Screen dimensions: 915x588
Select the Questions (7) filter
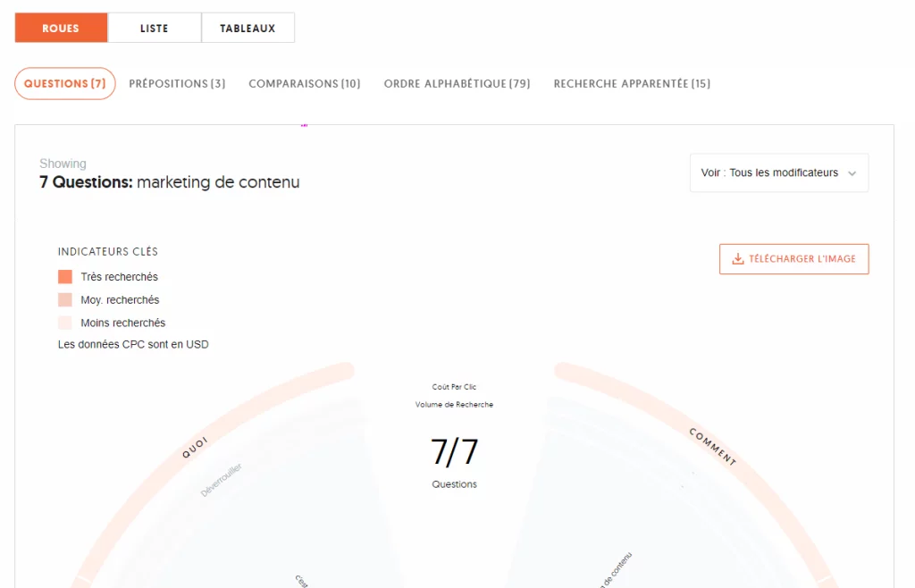click(x=64, y=83)
